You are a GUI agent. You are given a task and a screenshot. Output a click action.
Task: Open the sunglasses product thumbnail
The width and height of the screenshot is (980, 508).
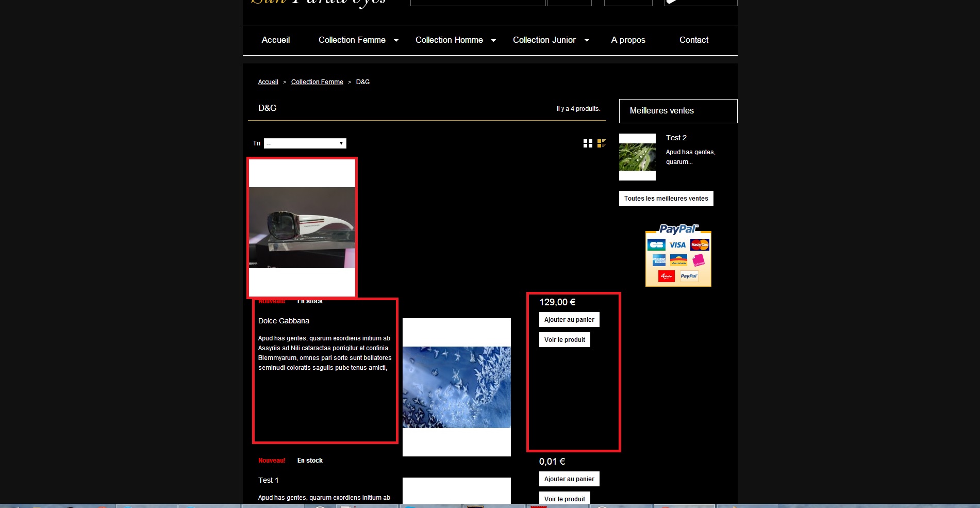coord(302,227)
